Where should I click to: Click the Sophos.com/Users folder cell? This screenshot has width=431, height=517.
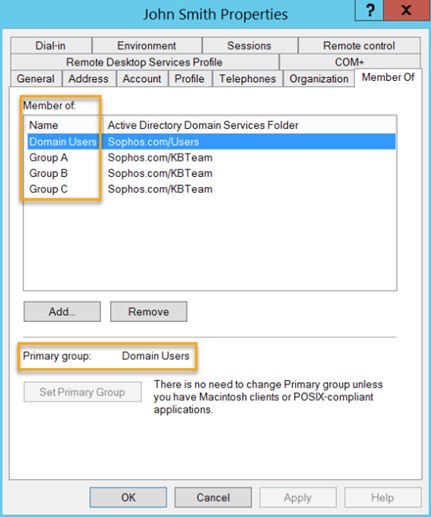coord(153,142)
